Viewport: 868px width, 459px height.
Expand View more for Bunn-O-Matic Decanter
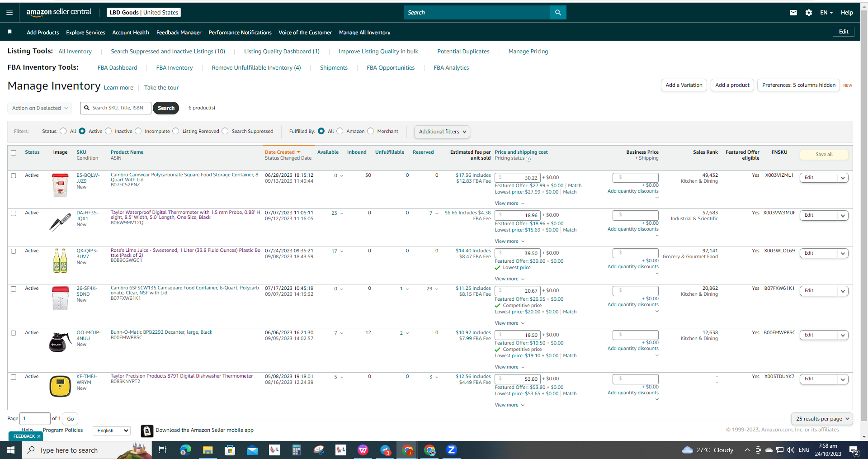coord(509,367)
